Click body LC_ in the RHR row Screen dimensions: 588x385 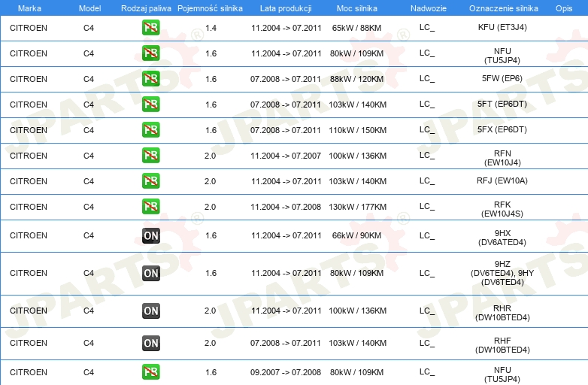click(x=427, y=311)
